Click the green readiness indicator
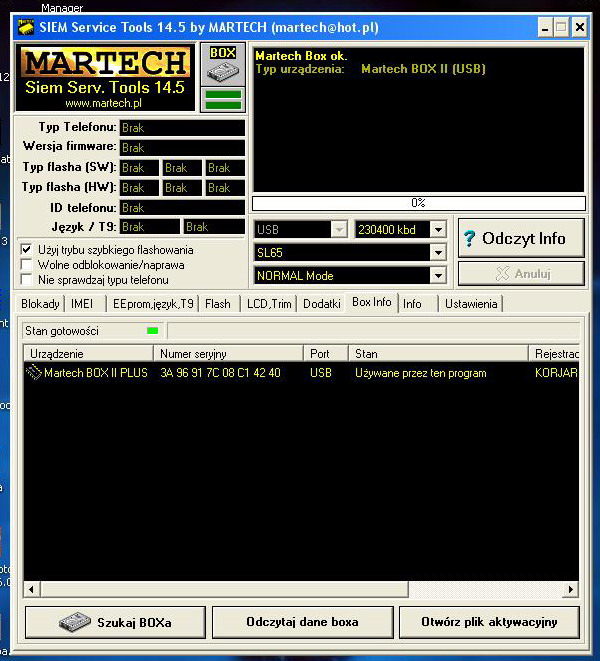The image size is (600, 661). coord(152,331)
